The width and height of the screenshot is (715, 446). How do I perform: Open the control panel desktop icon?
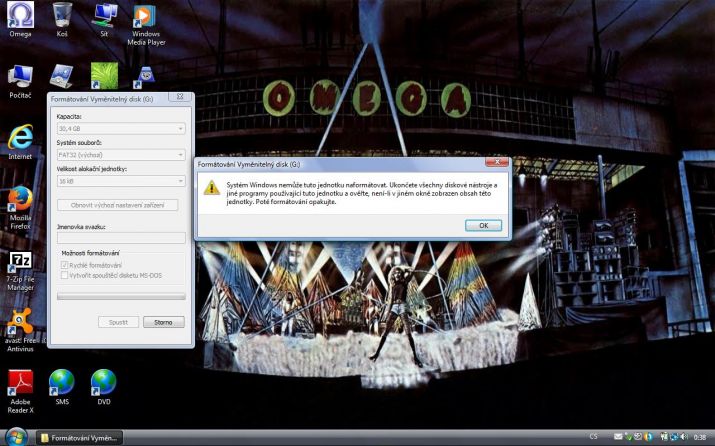click(62, 76)
